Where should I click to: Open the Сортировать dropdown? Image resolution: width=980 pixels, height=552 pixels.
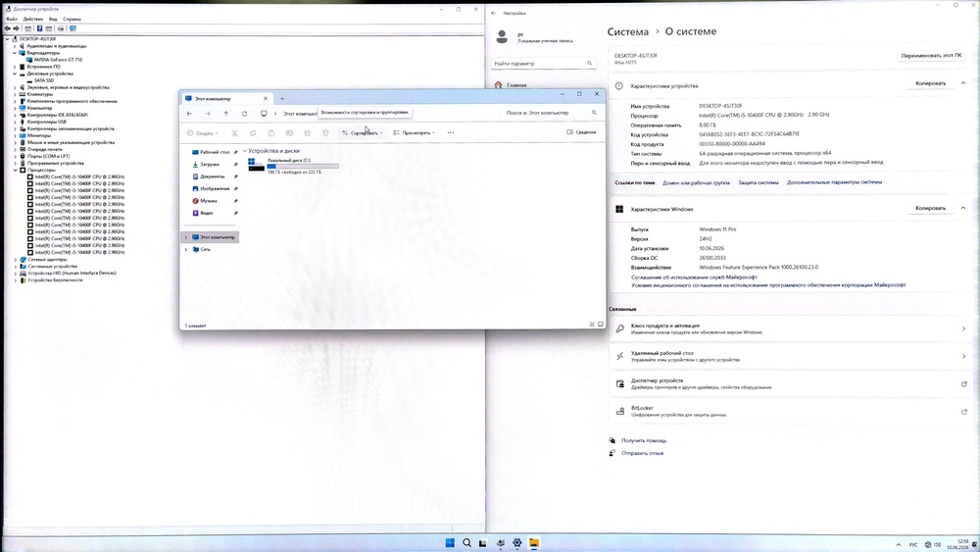363,132
